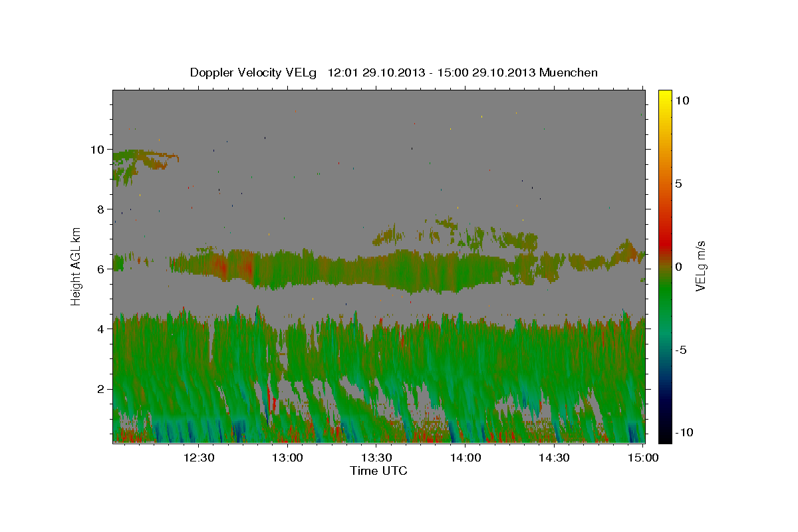Click the 'Height AGL km' axis label
Image resolution: width=798 pixels, height=532 pixels.
pos(76,265)
